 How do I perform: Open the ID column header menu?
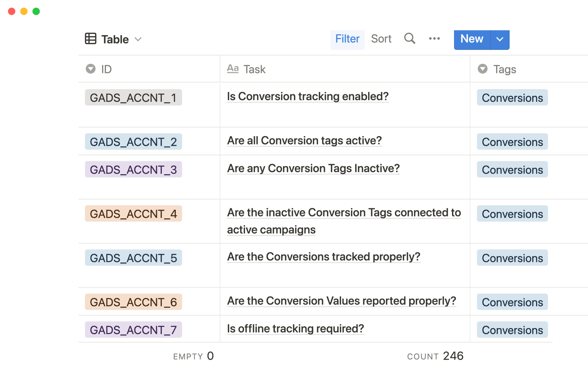coord(106,69)
